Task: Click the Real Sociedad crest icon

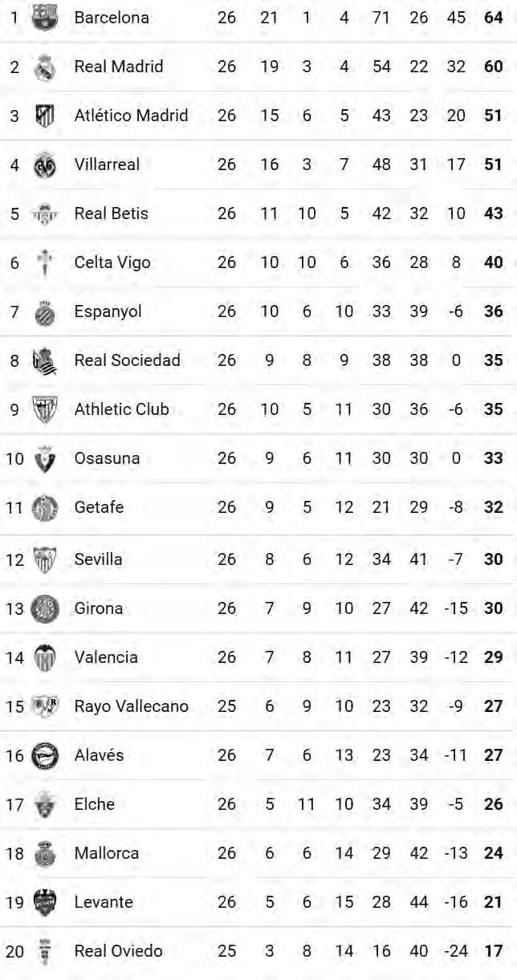Action: pos(45,360)
